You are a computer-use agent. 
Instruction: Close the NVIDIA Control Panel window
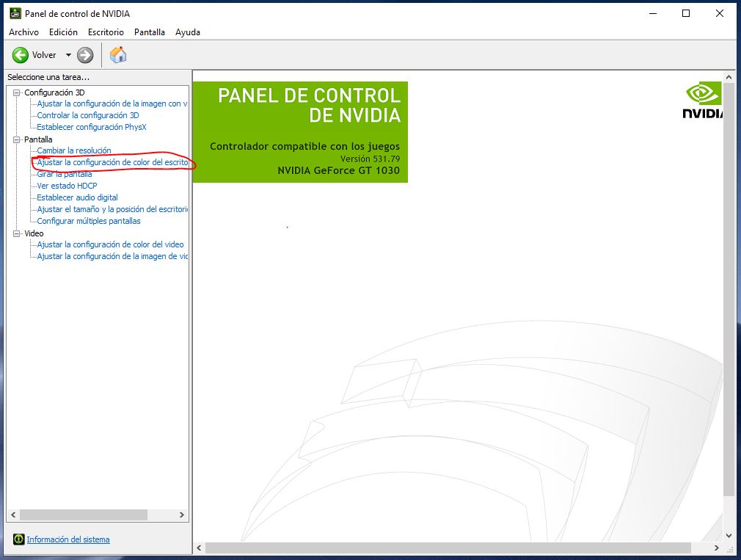tap(719, 13)
